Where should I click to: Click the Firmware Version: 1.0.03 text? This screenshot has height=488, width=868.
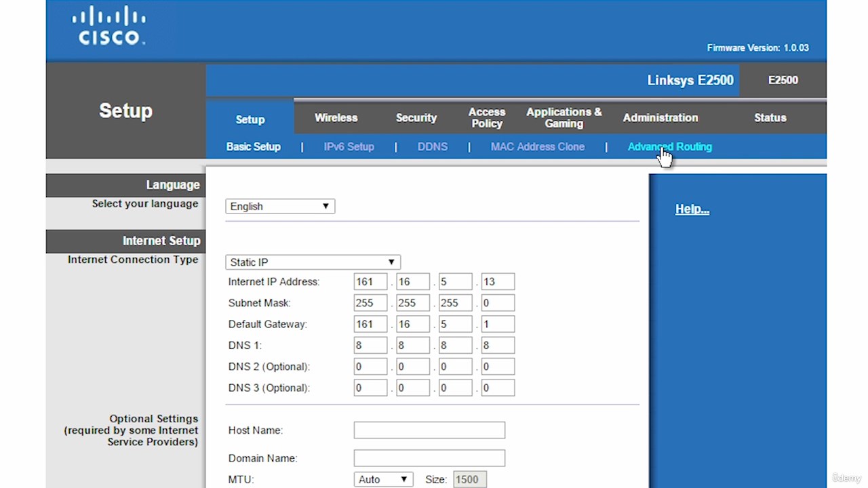757,47
